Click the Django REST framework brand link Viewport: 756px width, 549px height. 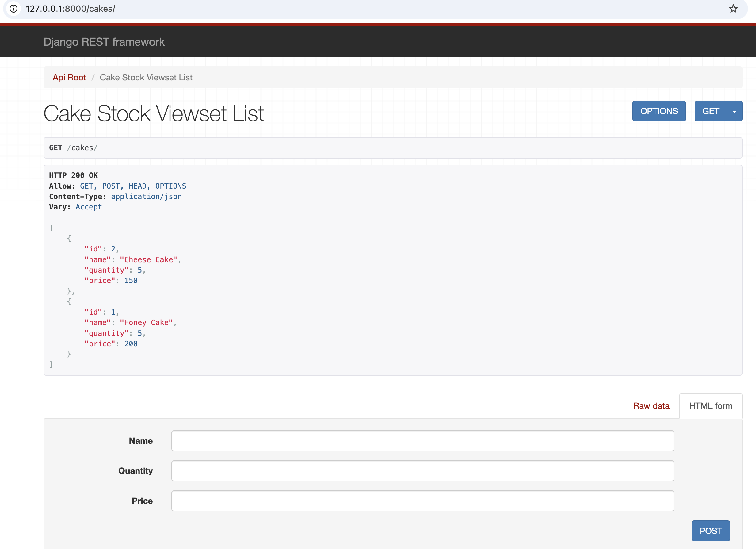(x=104, y=42)
